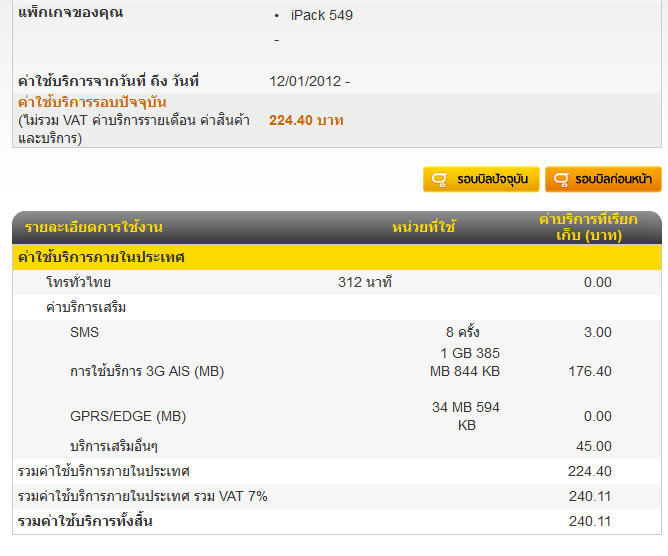Screen dimensions: 668x556
Task: Select the 12/01/2012 billing start date
Action: [x=305, y=81]
